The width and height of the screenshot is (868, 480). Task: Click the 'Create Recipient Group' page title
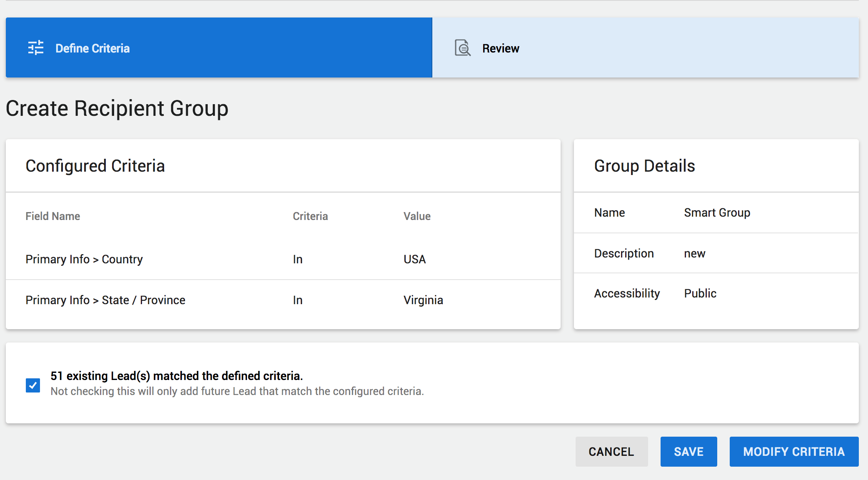[117, 108]
